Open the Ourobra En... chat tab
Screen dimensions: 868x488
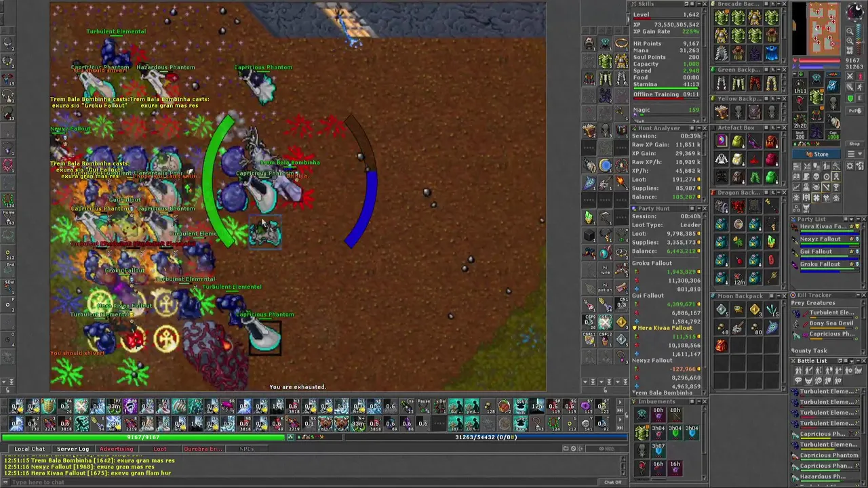202,449
